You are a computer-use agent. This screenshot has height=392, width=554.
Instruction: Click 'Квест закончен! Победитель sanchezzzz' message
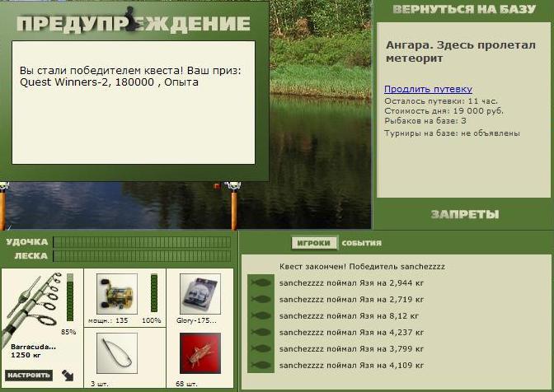tap(362, 266)
